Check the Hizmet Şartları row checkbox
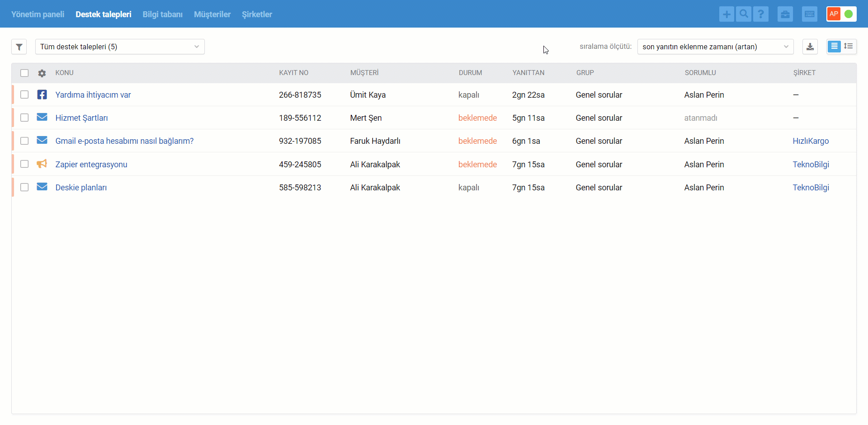 click(x=24, y=118)
